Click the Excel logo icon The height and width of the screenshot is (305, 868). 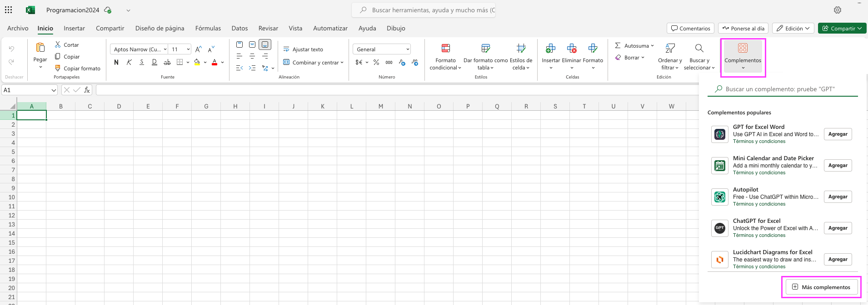(30, 10)
